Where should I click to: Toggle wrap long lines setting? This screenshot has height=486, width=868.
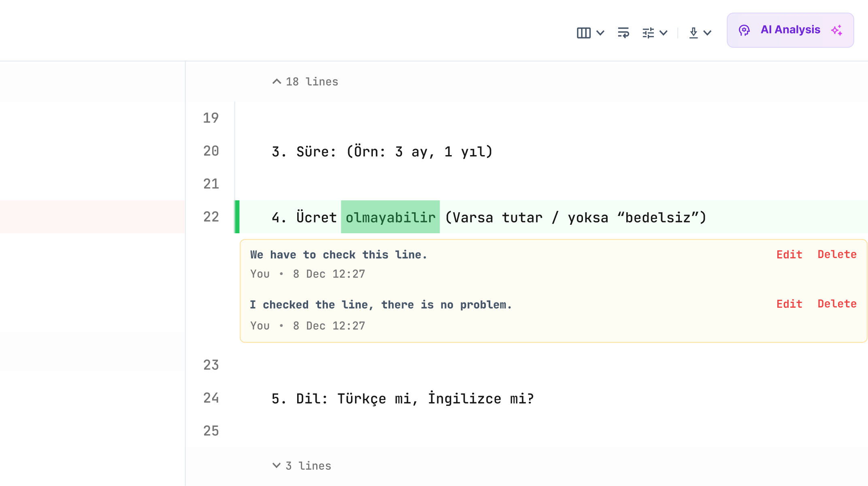coord(623,32)
